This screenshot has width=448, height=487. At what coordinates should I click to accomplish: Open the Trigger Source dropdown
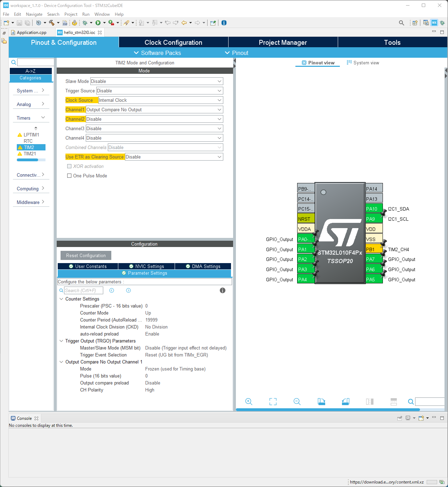click(x=160, y=91)
